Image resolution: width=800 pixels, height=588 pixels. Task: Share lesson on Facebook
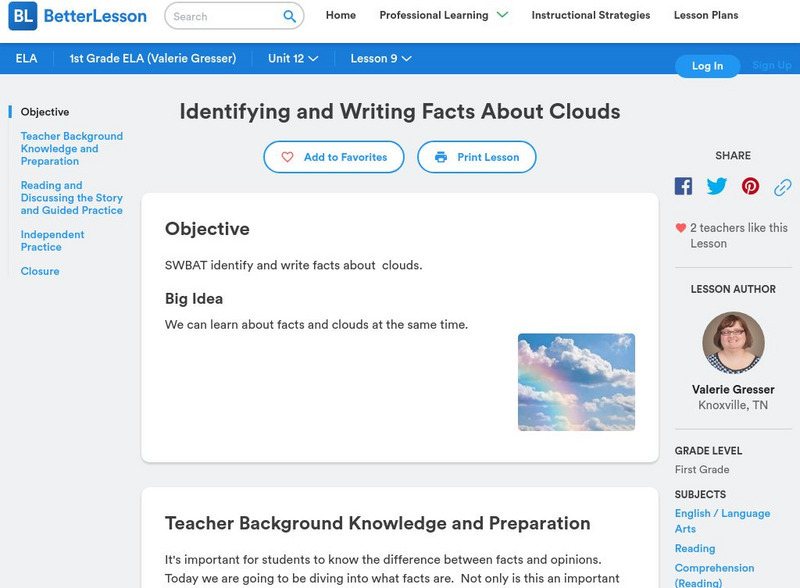pyautogui.click(x=683, y=186)
